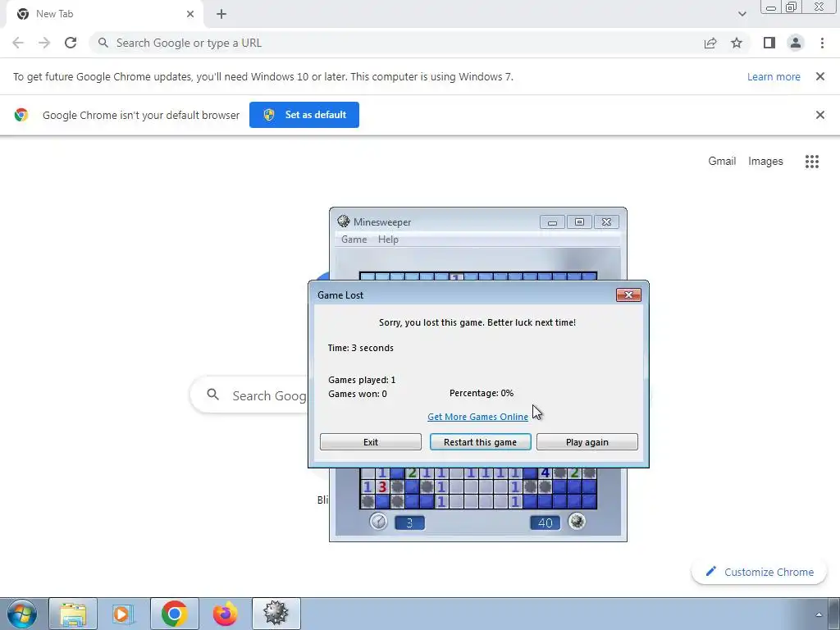Close the Game Lost dialog

(628, 294)
